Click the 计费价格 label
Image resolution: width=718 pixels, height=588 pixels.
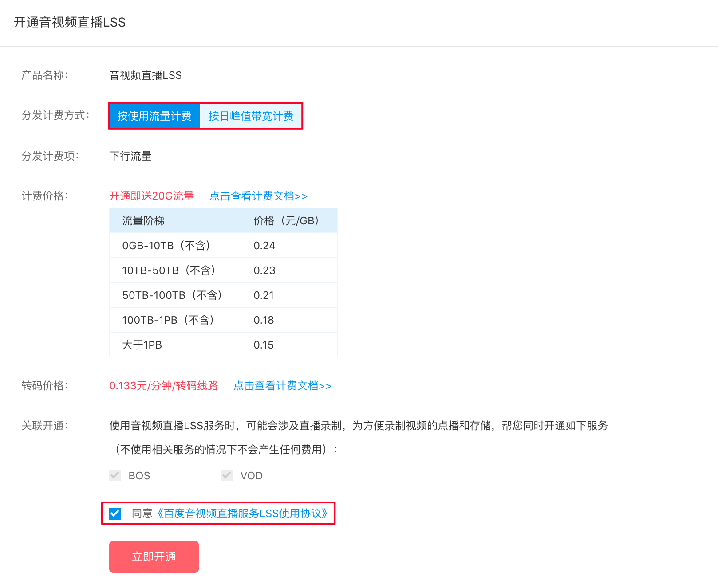pos(45,196)
